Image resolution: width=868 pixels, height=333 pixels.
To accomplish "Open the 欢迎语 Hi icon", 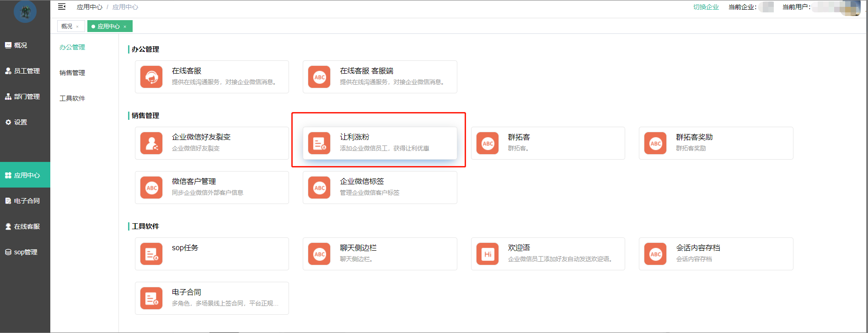I will [x=488, y=254].
